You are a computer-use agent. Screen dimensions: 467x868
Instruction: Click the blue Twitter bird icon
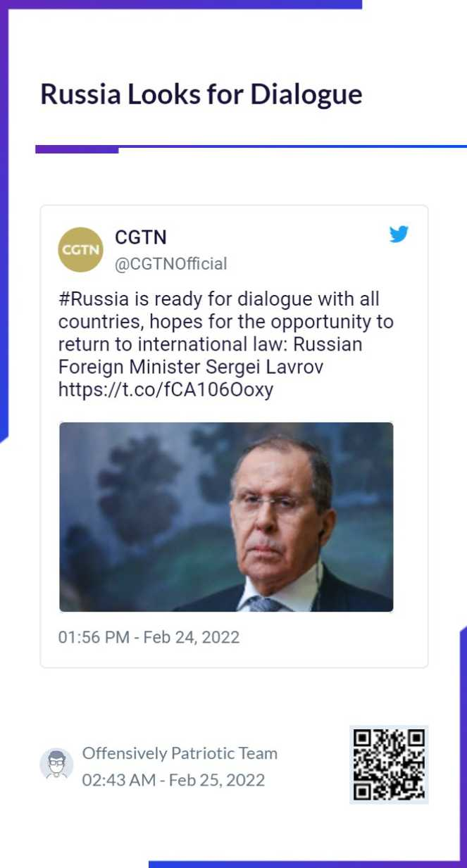(399, 234)
